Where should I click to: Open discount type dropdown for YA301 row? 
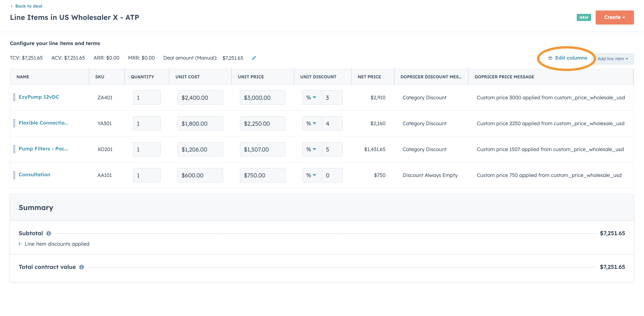click(312, 123)
